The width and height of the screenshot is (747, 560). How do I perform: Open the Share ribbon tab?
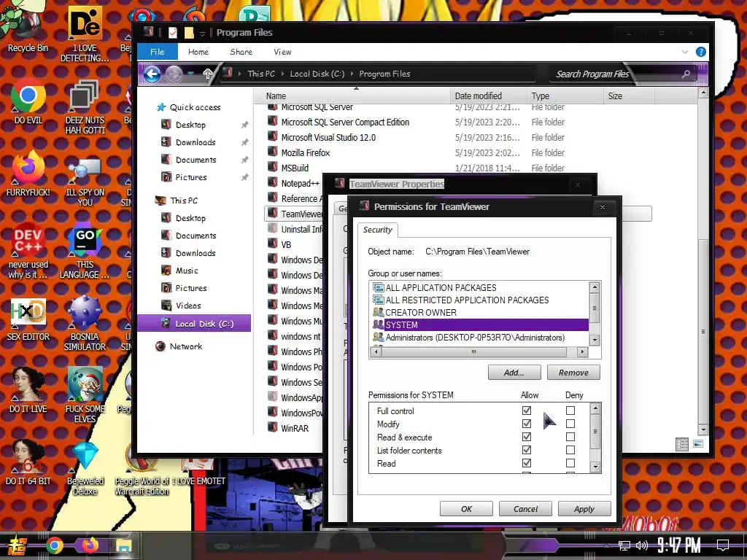[241, 52]
